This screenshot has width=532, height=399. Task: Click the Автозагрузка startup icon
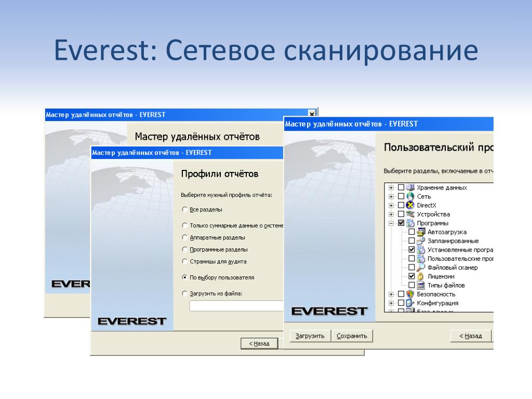(x=421, y=232)
